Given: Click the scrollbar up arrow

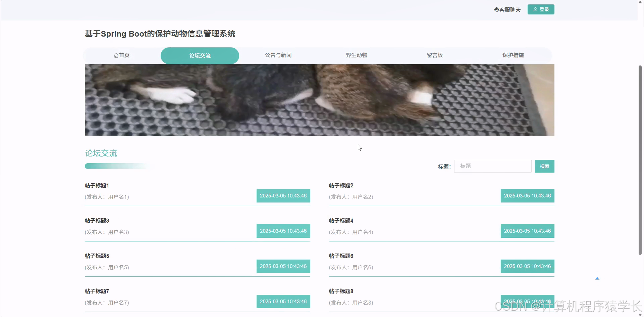Looking at the screenshot, I should pyautogui.click(x=640, y=3).
